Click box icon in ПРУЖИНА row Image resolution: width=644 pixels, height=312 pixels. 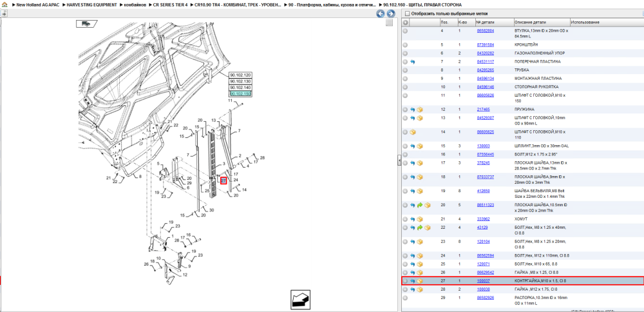click(420, 110)
